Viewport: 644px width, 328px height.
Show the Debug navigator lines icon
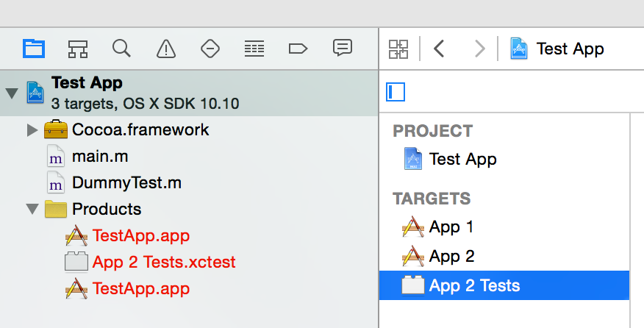[x=254, y=49]
